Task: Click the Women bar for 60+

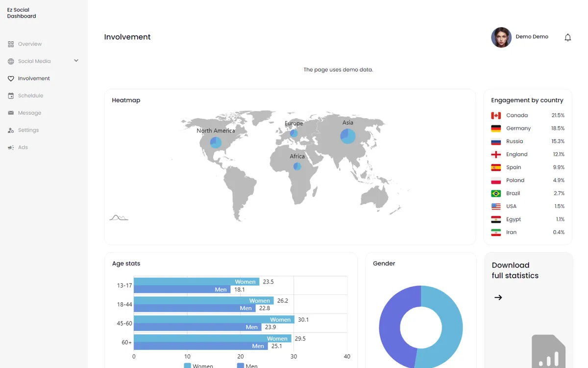Action: pos(213,338)
